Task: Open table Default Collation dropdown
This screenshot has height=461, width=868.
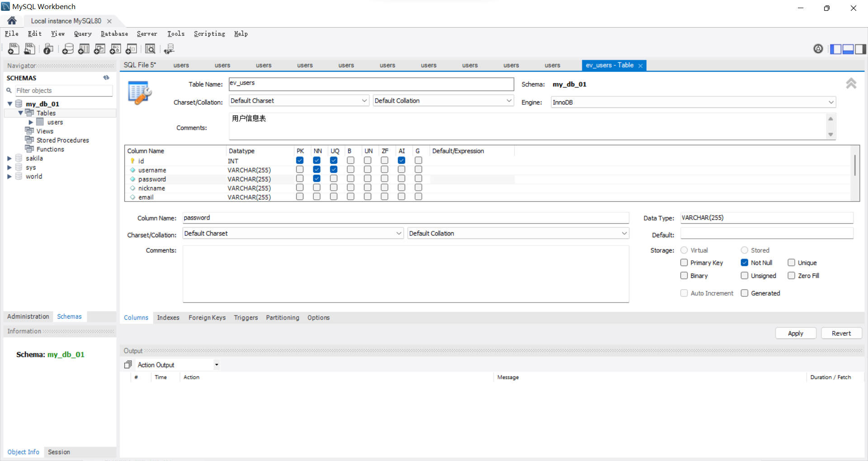Action: [443, 101]
